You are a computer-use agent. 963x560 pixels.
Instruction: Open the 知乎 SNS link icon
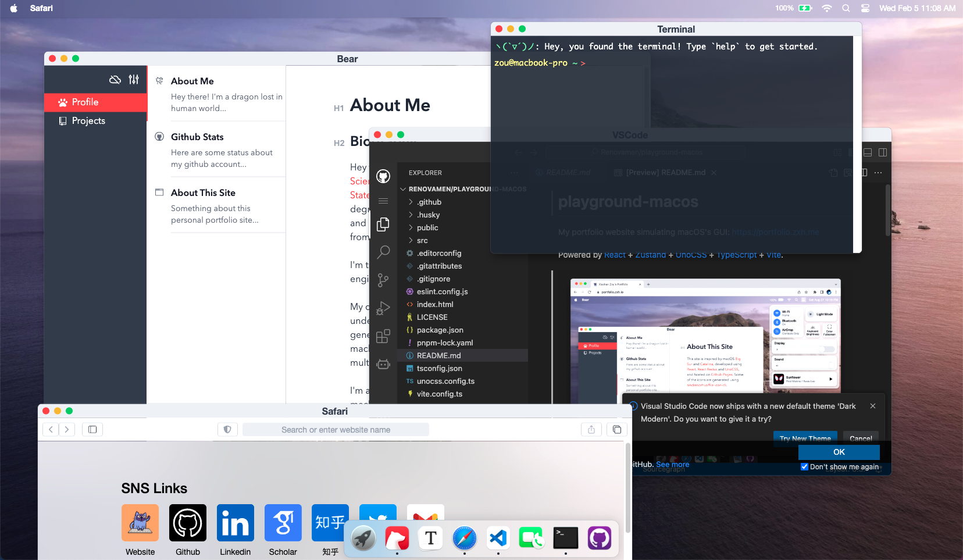coord(330,523)
